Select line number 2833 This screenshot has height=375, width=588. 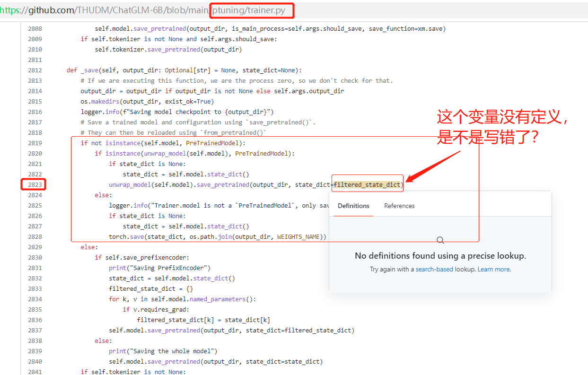tap(35, 288)
